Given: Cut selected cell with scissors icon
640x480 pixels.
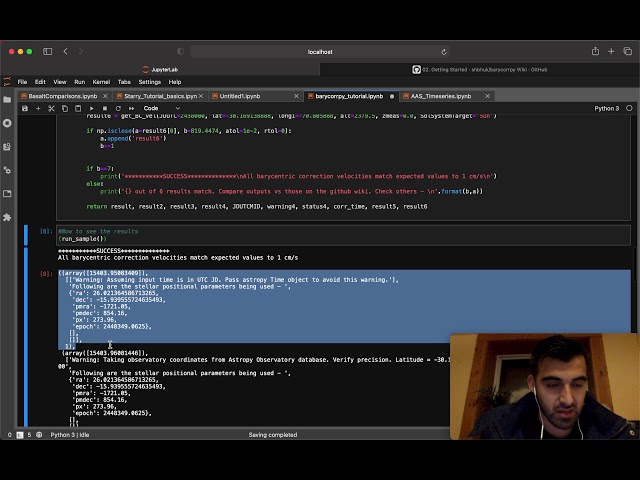Looking at the screenshot, I should pos(52,108).
